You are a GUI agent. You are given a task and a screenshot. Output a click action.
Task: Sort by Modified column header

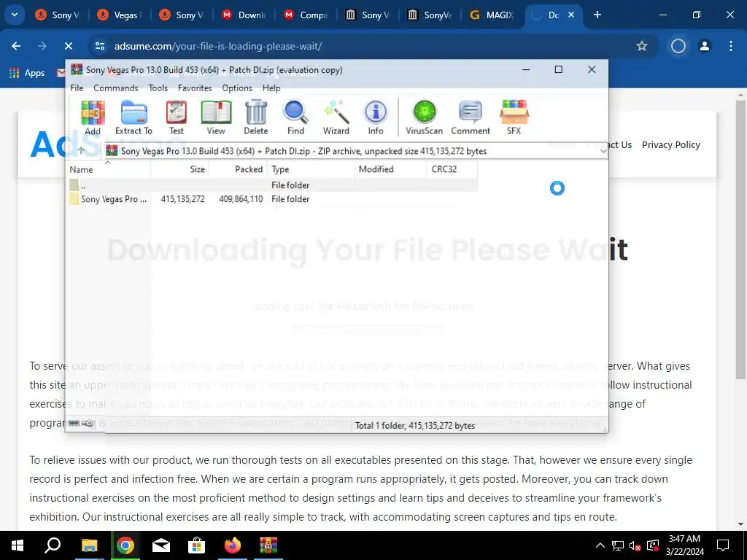click(391, 169)
